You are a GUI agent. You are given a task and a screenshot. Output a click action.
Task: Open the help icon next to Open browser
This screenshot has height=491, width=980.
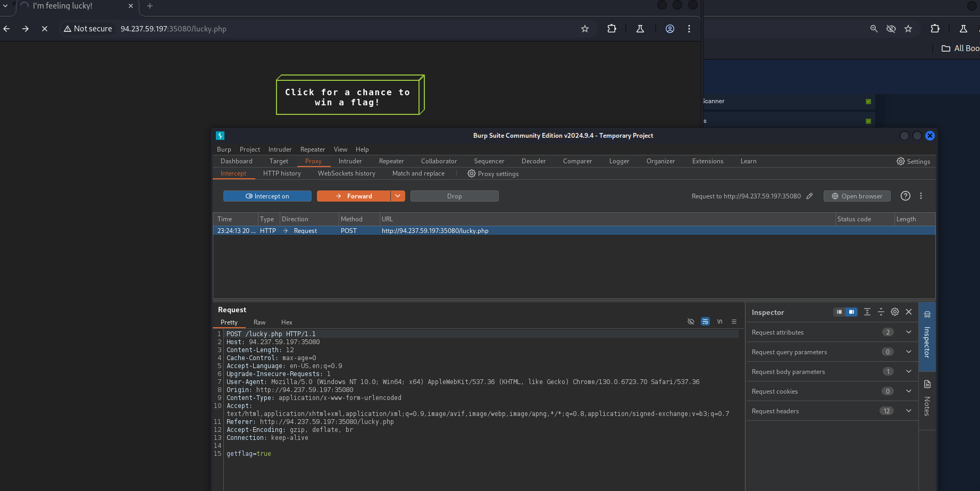click(x=905, y=196)
